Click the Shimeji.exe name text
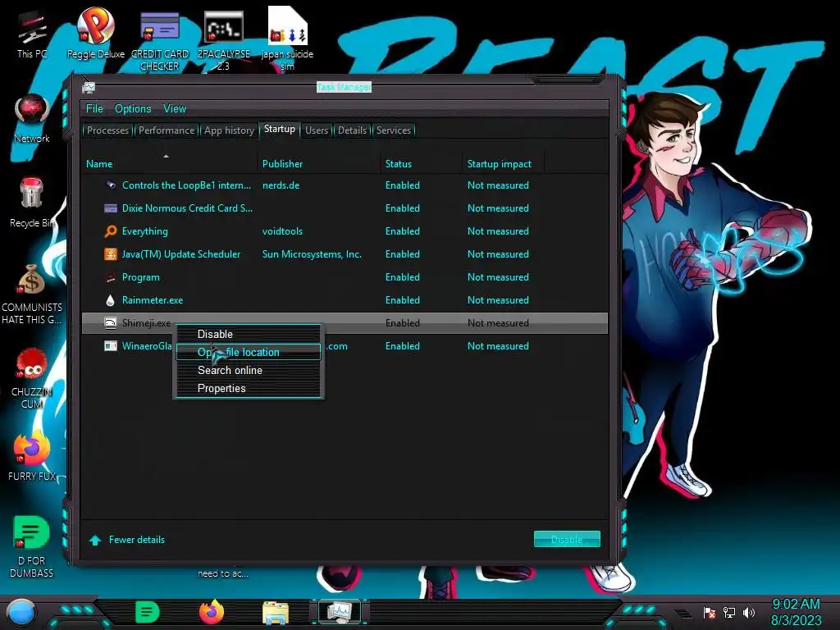The image size is (840, 630). tap(146, 323)
